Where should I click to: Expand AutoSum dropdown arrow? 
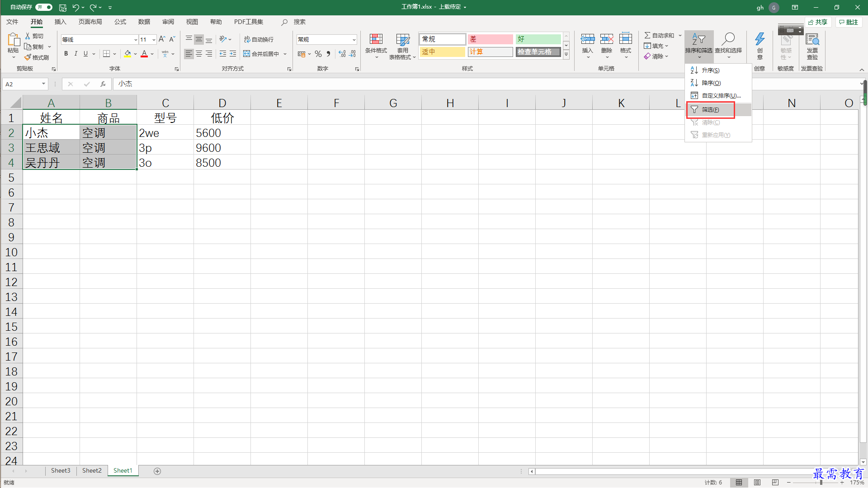coord(680,35)
